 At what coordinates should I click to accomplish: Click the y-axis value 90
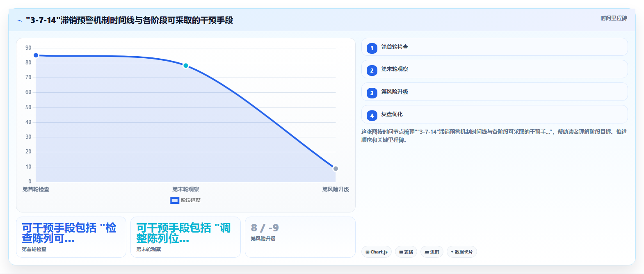(x=28, y=48)
